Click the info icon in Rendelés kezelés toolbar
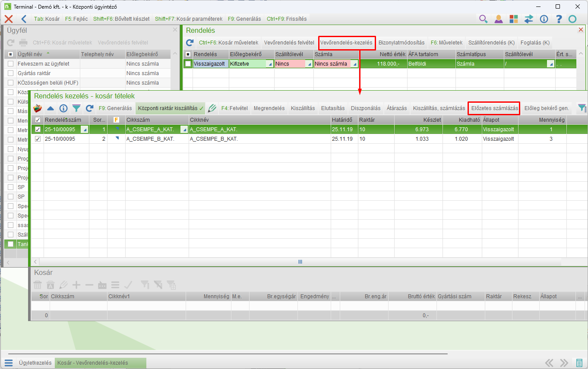The height and width of the screenshot is (369, 588). tap(63, 108)
